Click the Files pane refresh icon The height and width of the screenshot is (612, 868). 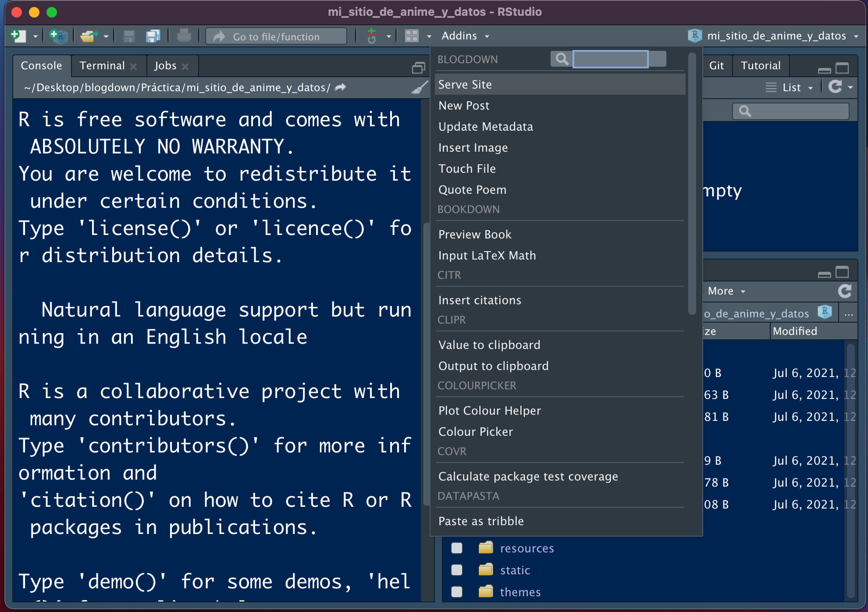click(x=844, y=291)
